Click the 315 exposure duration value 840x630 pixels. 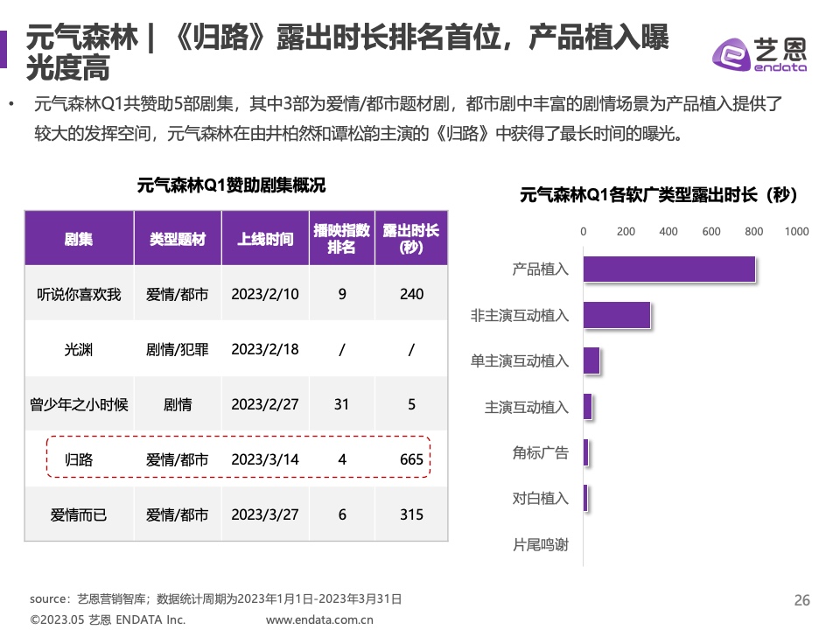coord(411,514)
